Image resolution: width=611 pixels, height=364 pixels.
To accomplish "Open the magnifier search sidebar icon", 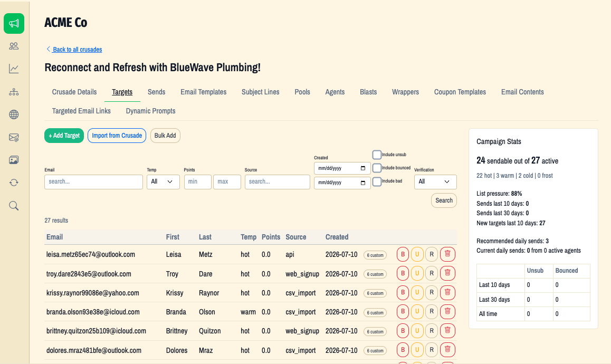I will click(14, 206).
